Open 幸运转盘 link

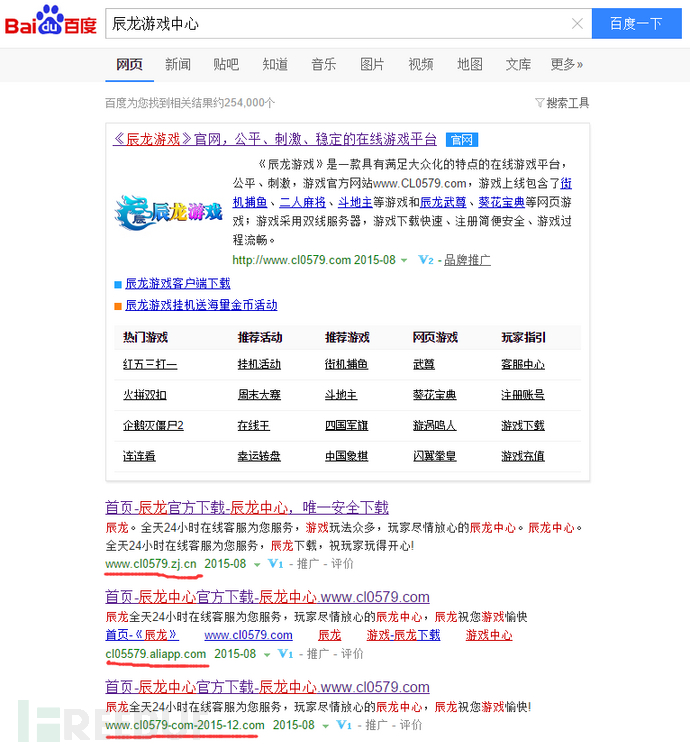click(259, 456)
